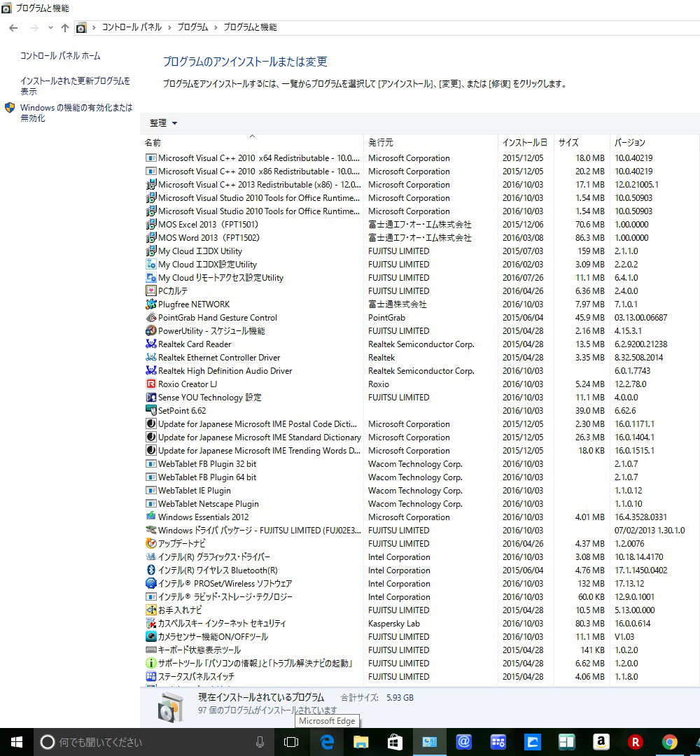Click the up-one-level arrow
The height and width of the screenshot is (756, 700).
[x=64, y=28]
